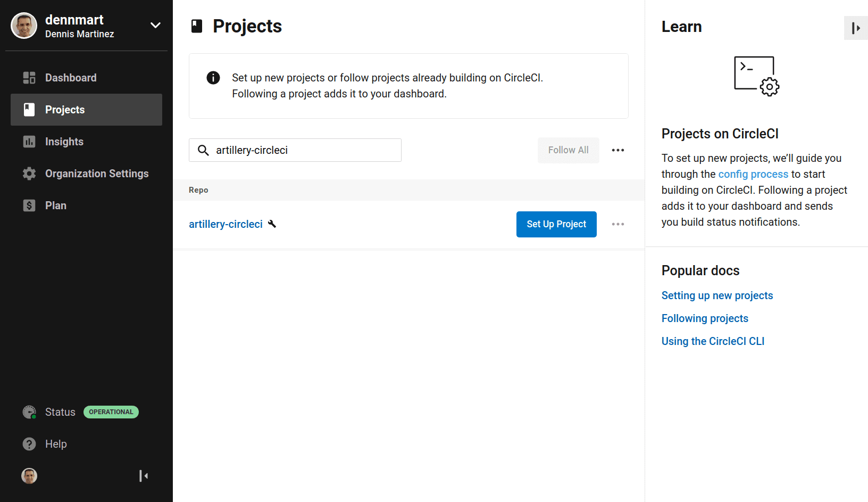Open the three-dot menu for artillery-circleci
This screenshot has width=868, height=502.
pyautogui.click(x=617, y=224)
